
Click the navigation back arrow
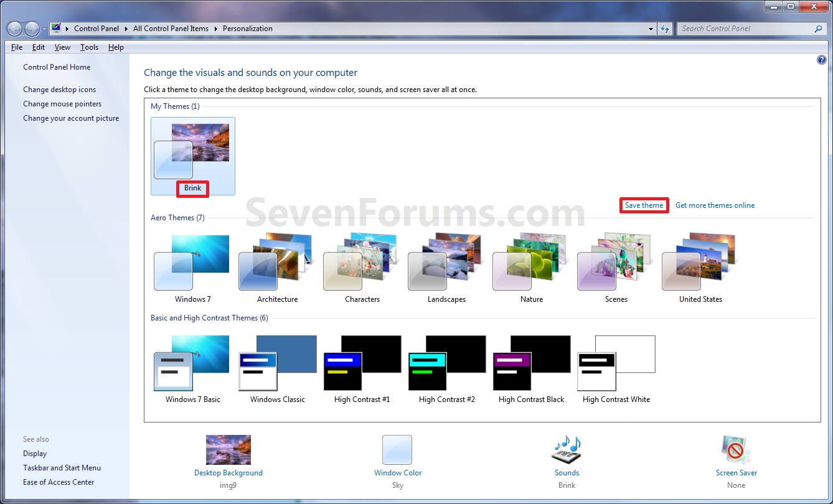point(14,29)
